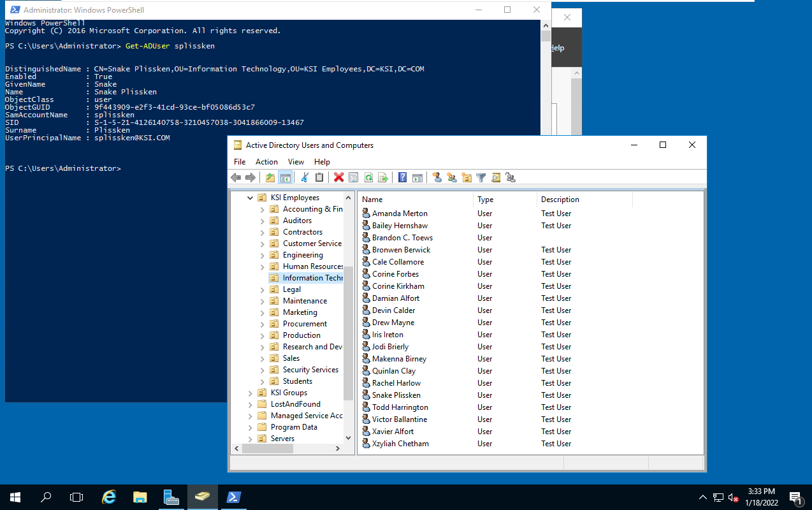Open the View menu
The width and height of the screenshot is (812, 510).
(296, 162)
